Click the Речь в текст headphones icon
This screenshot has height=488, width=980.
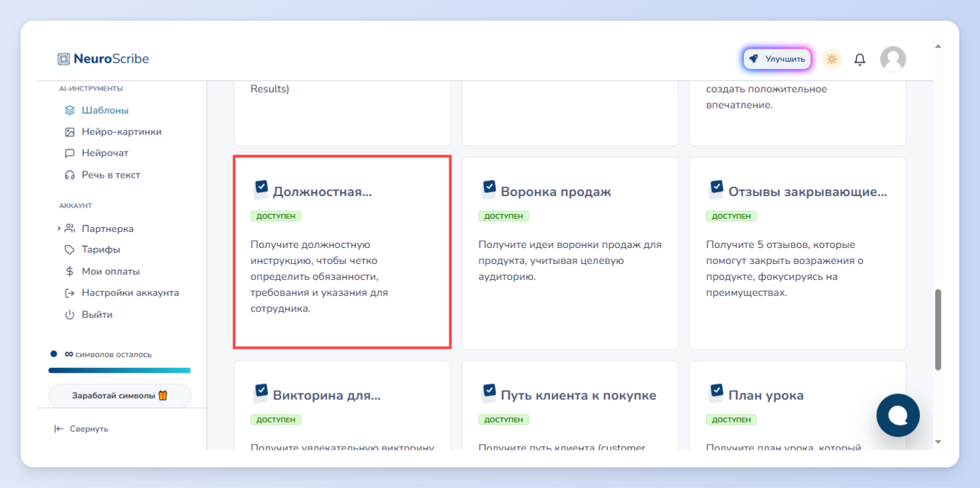[x=69, y=175]
